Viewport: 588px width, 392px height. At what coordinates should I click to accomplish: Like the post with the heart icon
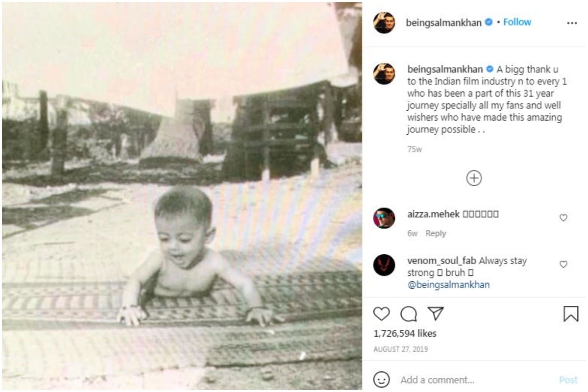click(x=381, y=314)
